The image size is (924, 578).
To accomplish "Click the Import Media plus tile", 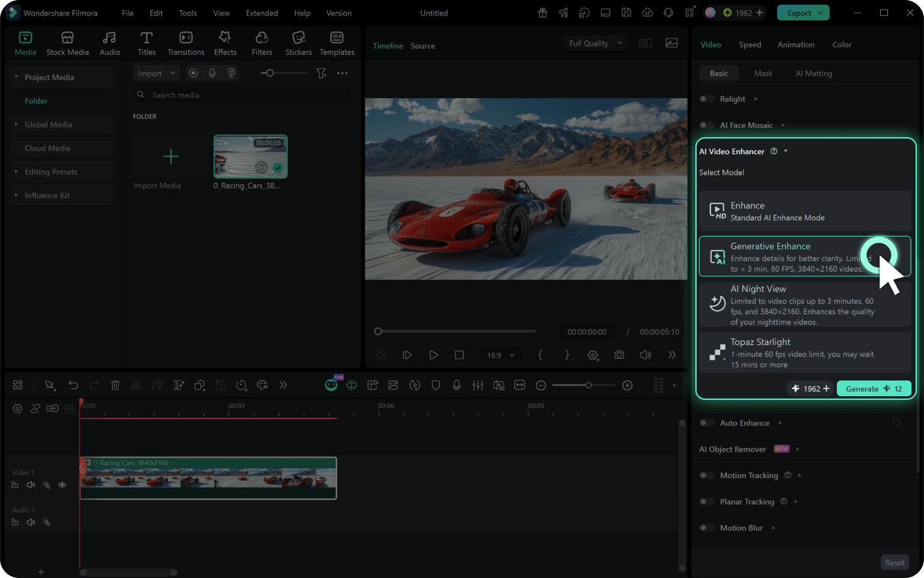I will click(171, 157).
